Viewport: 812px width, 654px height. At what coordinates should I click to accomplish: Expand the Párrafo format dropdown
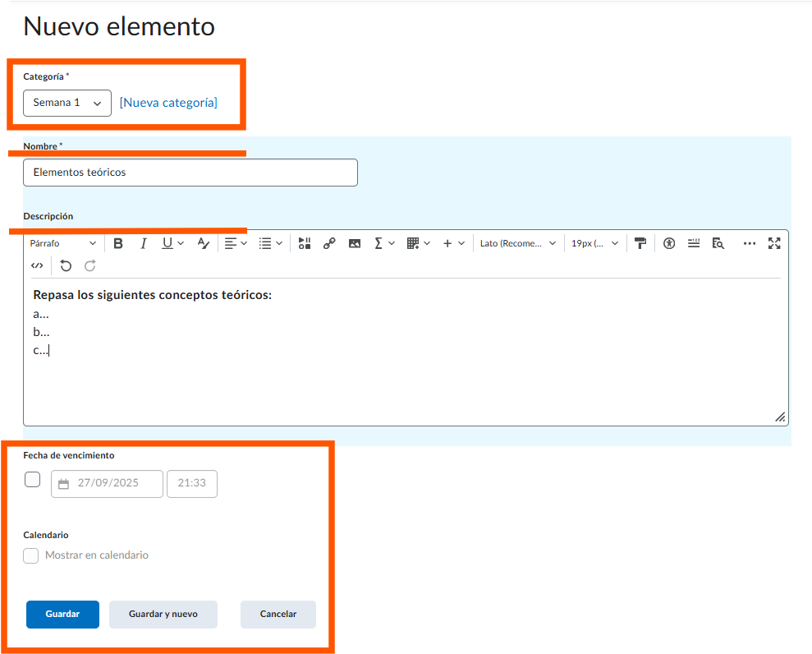[63, 243]
